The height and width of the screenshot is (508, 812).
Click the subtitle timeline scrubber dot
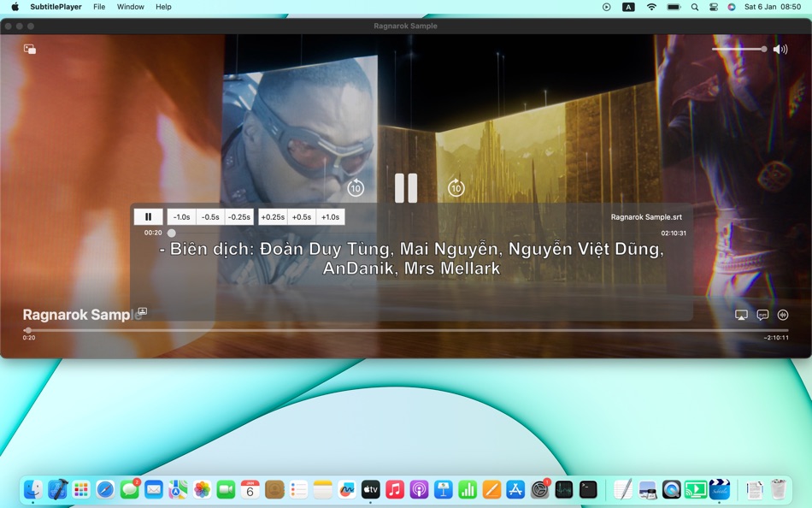point(171,232)
